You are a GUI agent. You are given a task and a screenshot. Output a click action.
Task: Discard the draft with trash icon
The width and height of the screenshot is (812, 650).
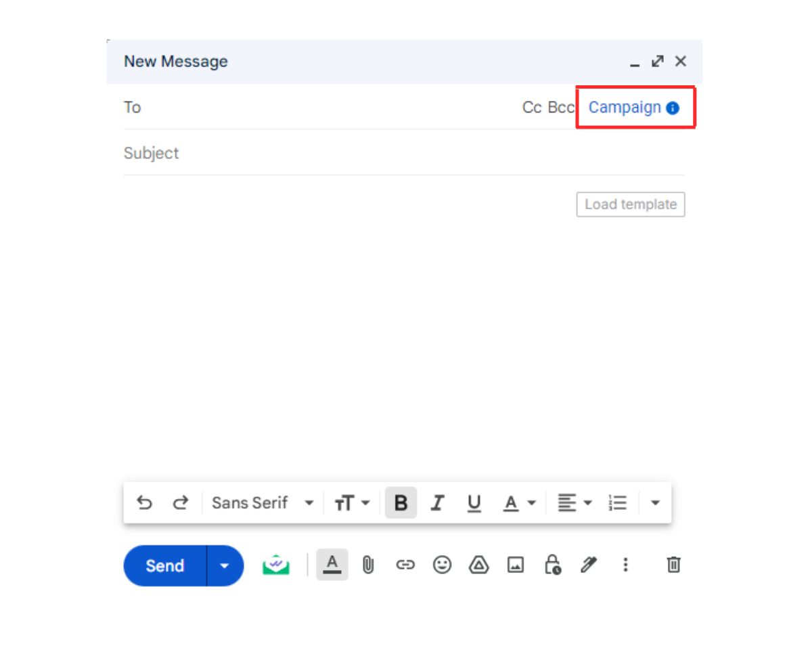click(674, 565)
